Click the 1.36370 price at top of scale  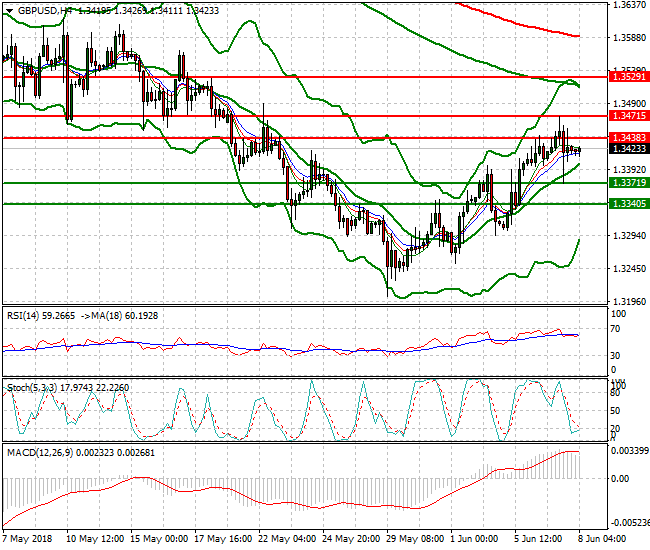(627, 6)
